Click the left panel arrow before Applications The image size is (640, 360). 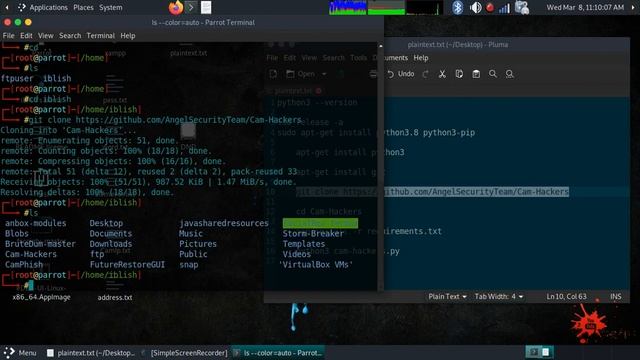pos(7,7)
